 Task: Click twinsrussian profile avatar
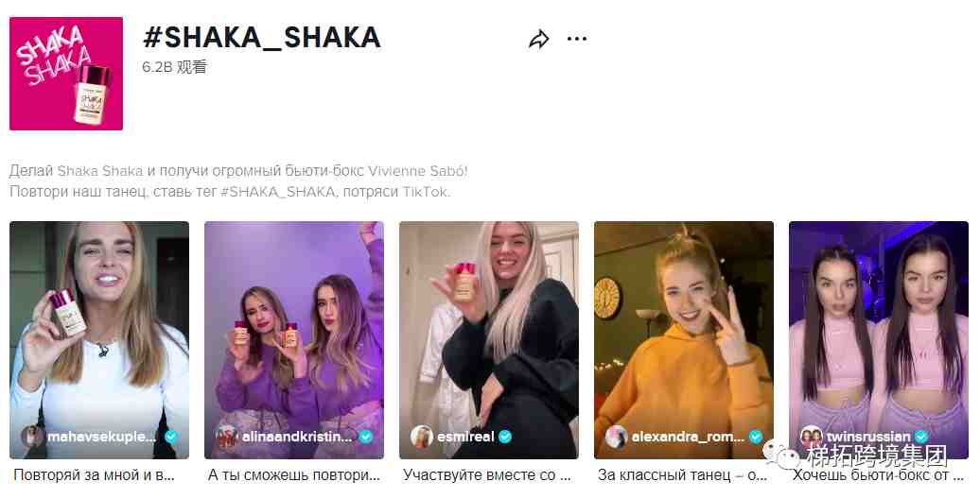click(x=812, y=436)
